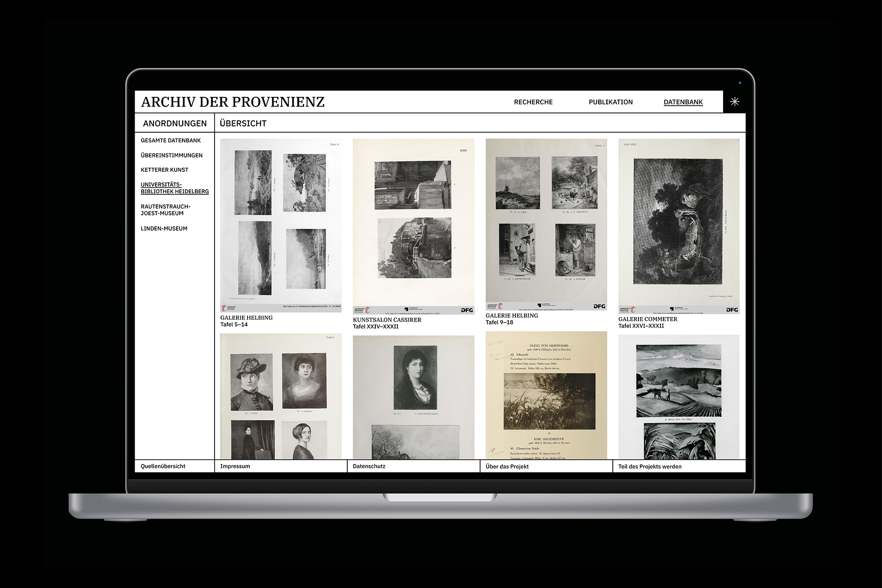Open Datenschutz footer link
Image resolution: width=882 pixels, height=588 pixels.
click(369, 466)
